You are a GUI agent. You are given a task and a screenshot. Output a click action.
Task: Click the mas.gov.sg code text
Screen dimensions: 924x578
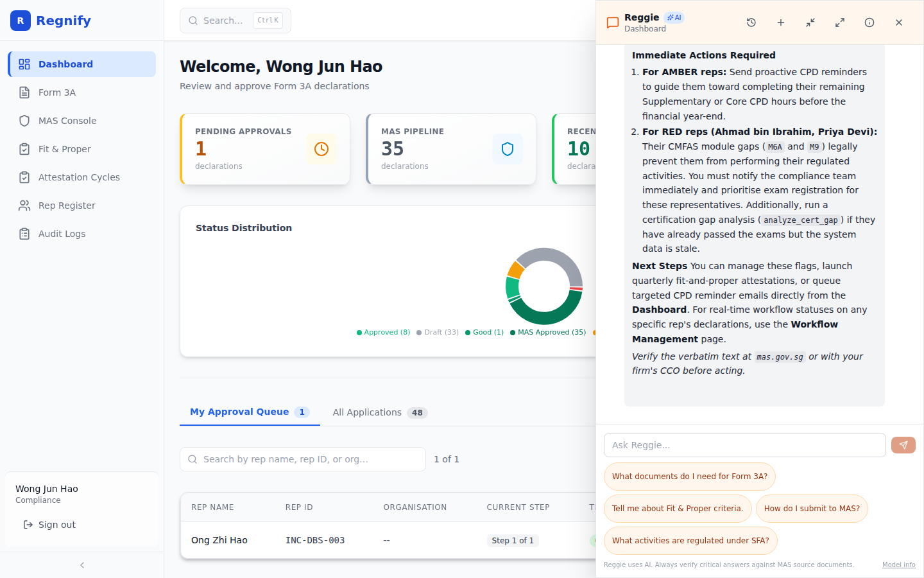(780, 357)
